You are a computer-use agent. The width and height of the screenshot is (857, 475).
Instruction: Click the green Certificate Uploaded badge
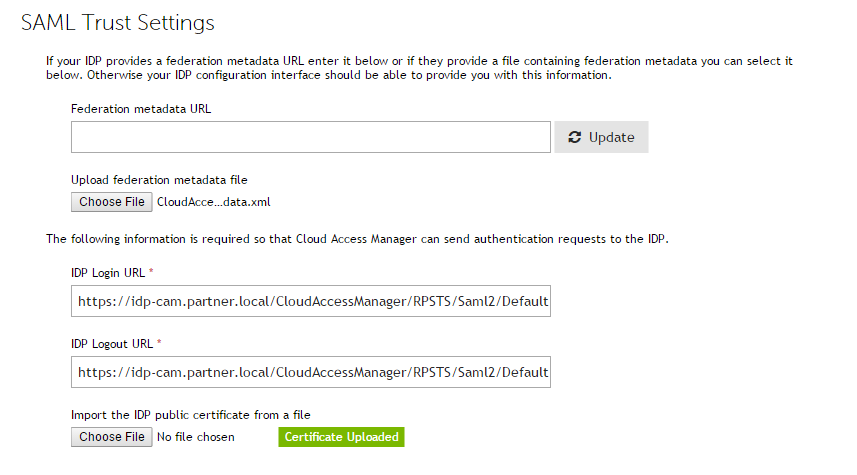(341, 437)
